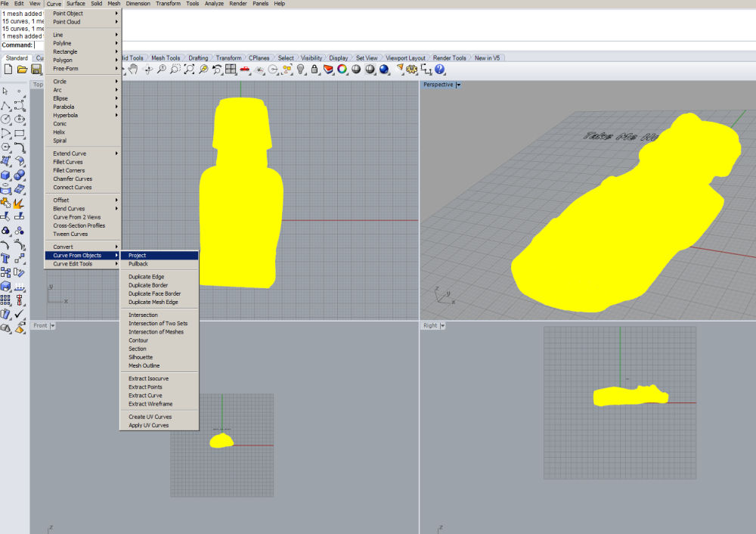
Task: Open the Options gear icon
Action: pos(412,70)
